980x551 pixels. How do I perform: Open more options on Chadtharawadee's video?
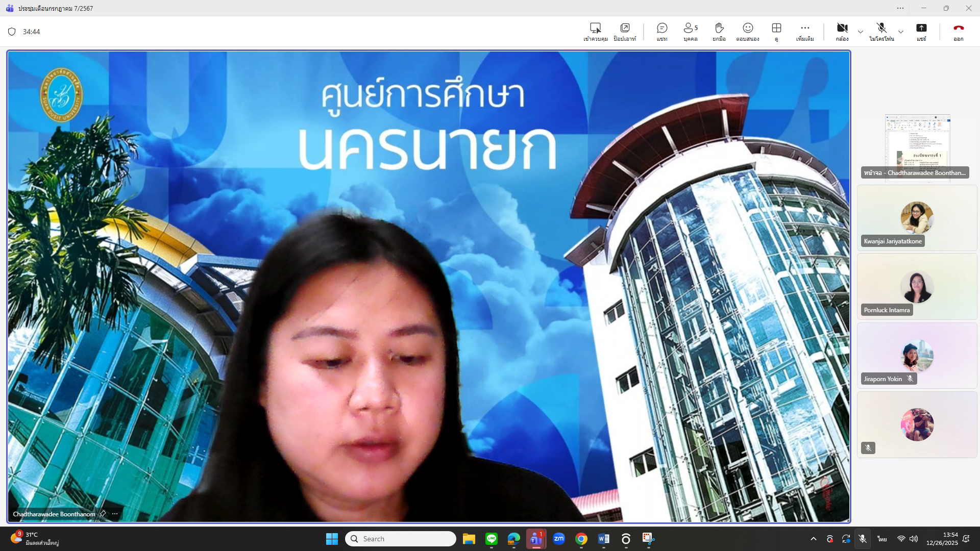click(115, 514)
